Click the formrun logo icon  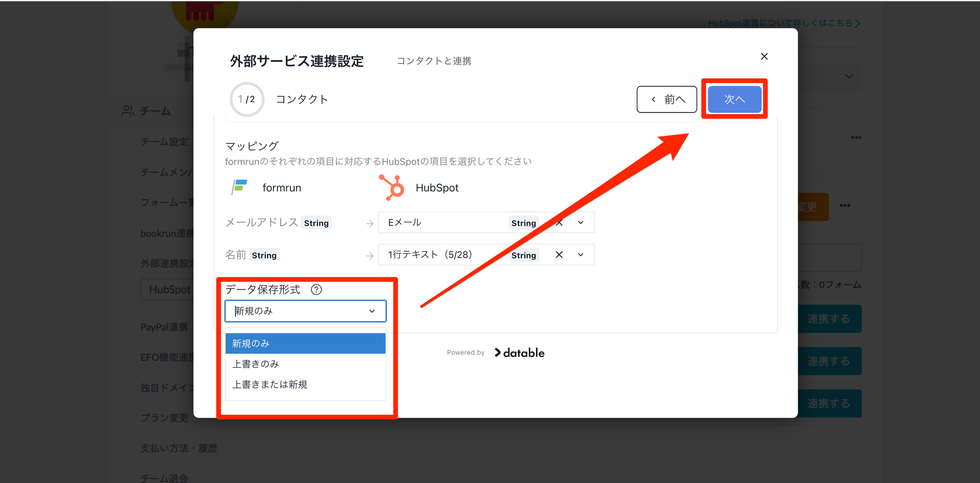click(239, 187)
